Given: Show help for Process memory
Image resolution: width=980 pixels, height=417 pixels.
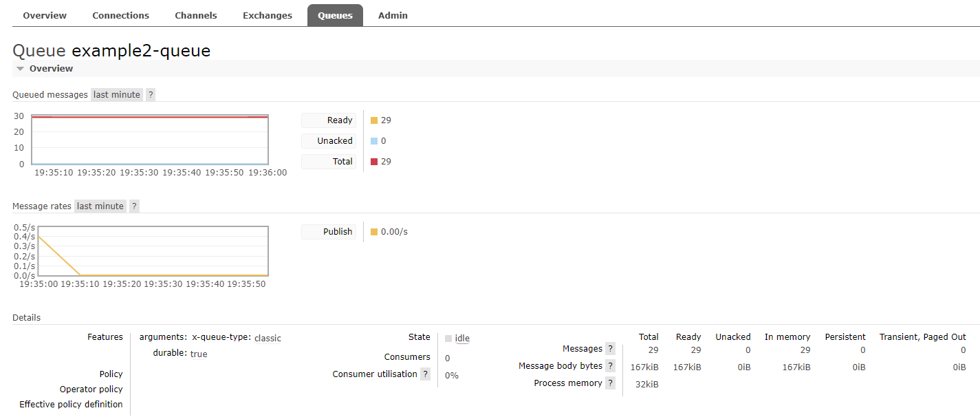Looking at the screenshot, I should (610, 383).
